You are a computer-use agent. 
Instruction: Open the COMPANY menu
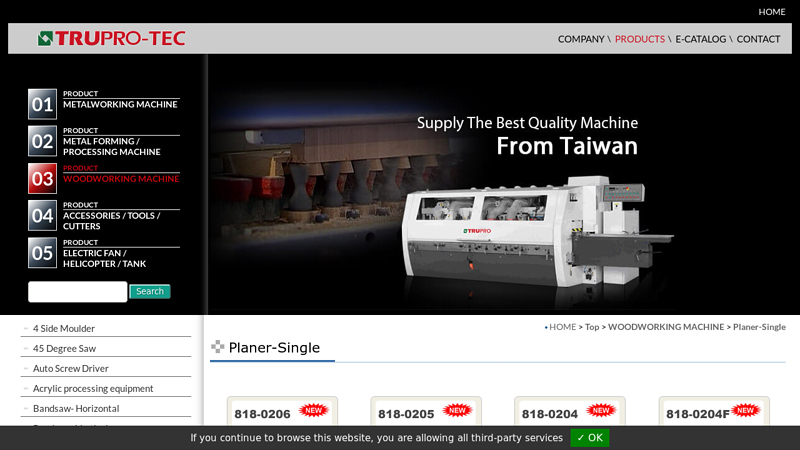click(581, 39)
